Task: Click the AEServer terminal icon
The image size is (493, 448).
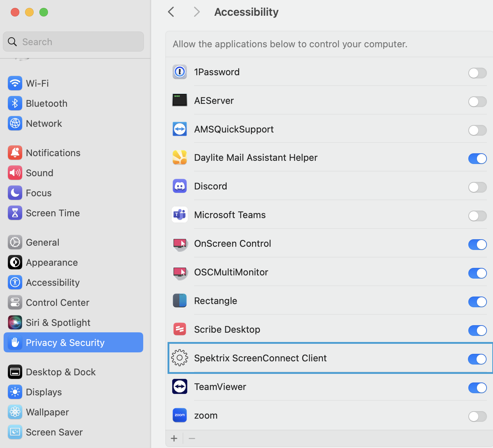Action: [180, 100]
